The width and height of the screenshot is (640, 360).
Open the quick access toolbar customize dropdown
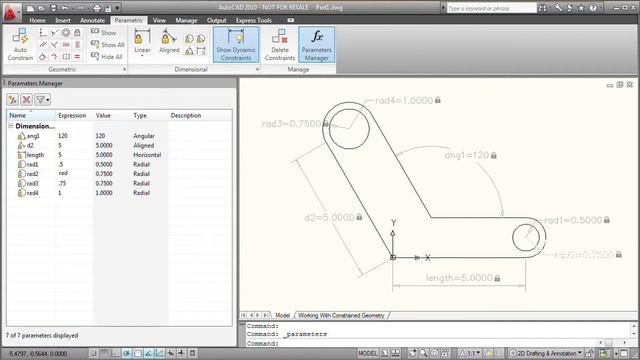(118, 8)
